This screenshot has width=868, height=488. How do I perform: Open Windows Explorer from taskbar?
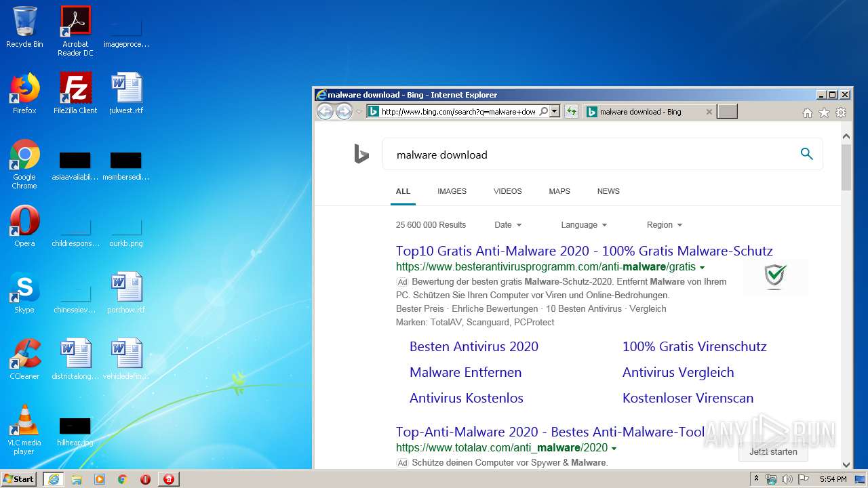(x=77, y=479)
